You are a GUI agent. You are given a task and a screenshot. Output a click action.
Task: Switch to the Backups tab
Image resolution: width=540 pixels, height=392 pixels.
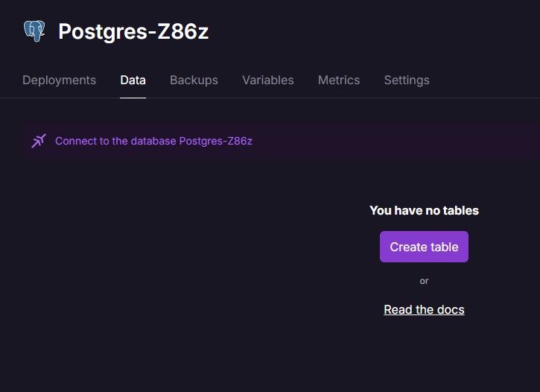pyautogui.click(x=194, y=80)
